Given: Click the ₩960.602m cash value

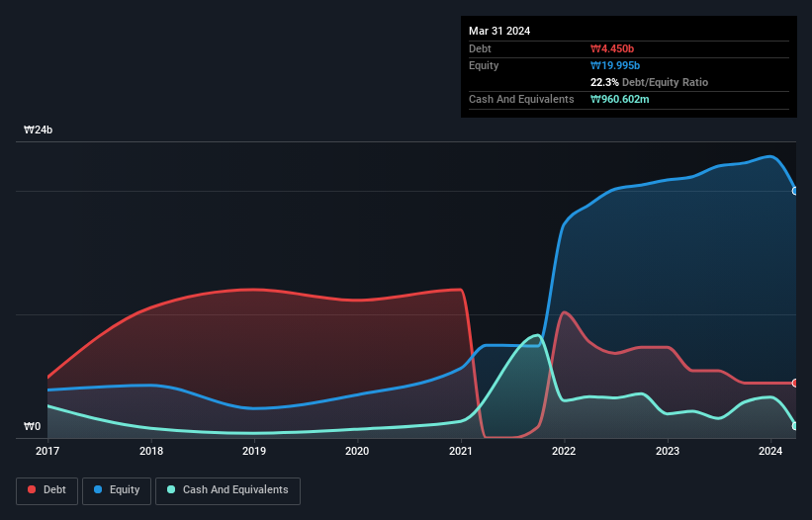Looking at the screenshot, I should [x=620, y=99].
